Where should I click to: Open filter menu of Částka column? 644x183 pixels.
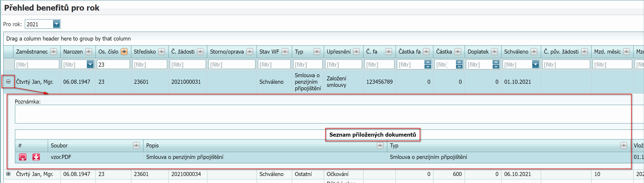[458, 52]
